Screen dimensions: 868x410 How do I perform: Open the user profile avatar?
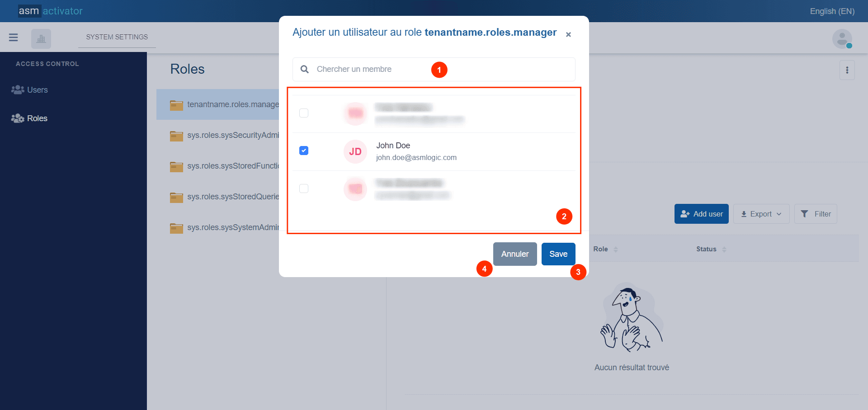[x=842, y=39]
